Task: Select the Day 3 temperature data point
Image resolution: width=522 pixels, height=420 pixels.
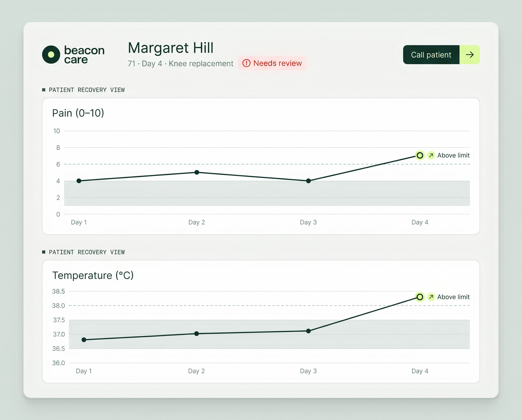Action: (x=308, y=331)
